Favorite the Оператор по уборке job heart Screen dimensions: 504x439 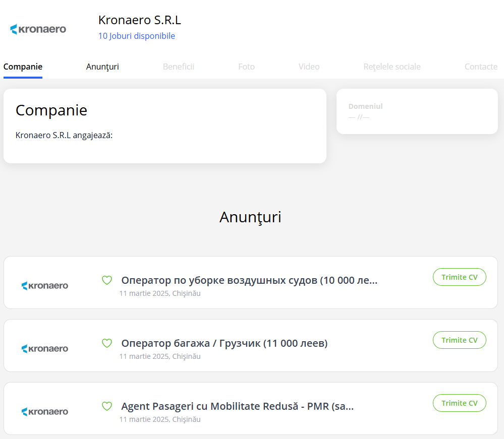(x=107, y=280)
